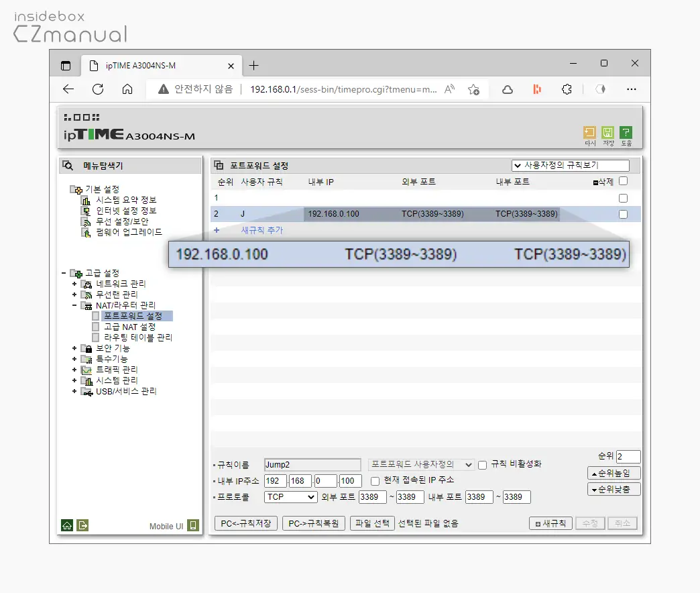Viewport: 700px width, 593px height.
Task: Click 새규칙 추가 link
Action: pyautogui.click(x=261, y=230)
